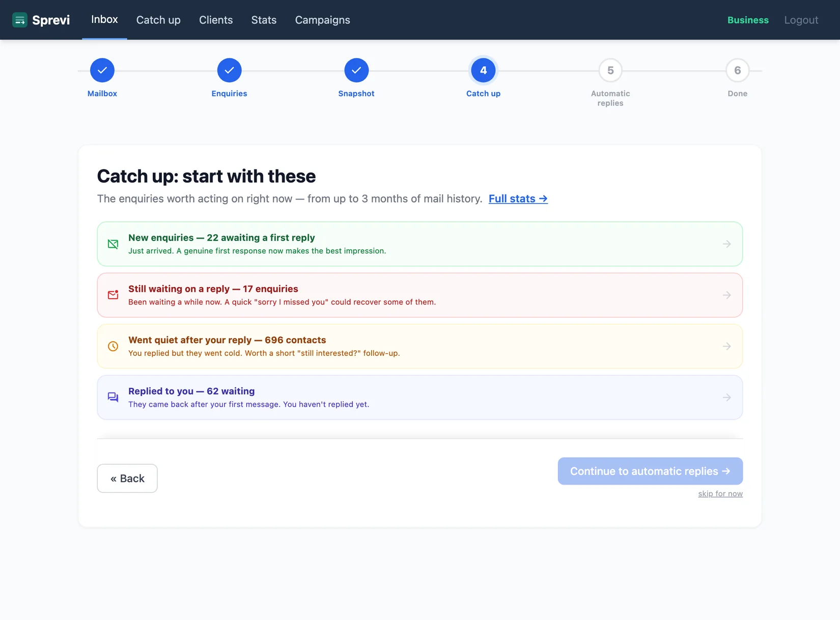
Task: Click the Back button
Action: pos(127,478)
